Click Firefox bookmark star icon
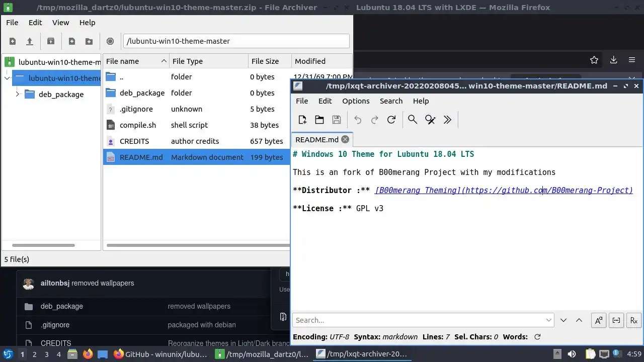 (x=594, y=60)
